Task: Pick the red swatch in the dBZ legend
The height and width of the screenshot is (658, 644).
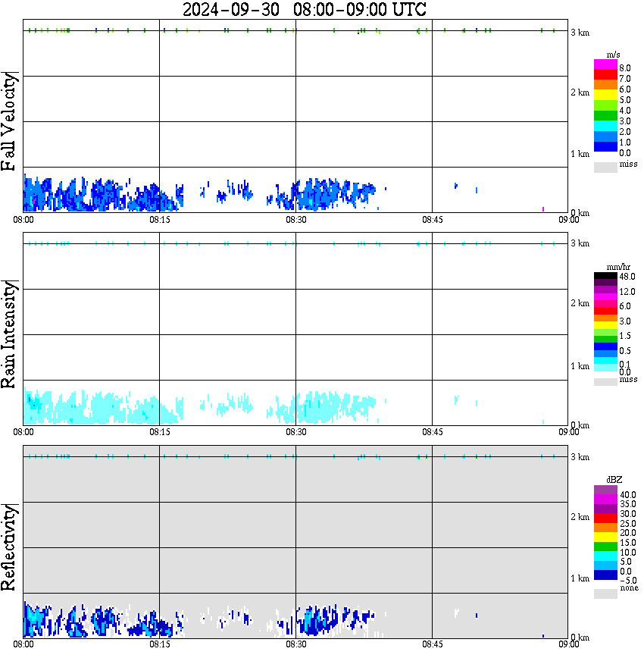Action: pyautogui.click(x=605, y=519)
